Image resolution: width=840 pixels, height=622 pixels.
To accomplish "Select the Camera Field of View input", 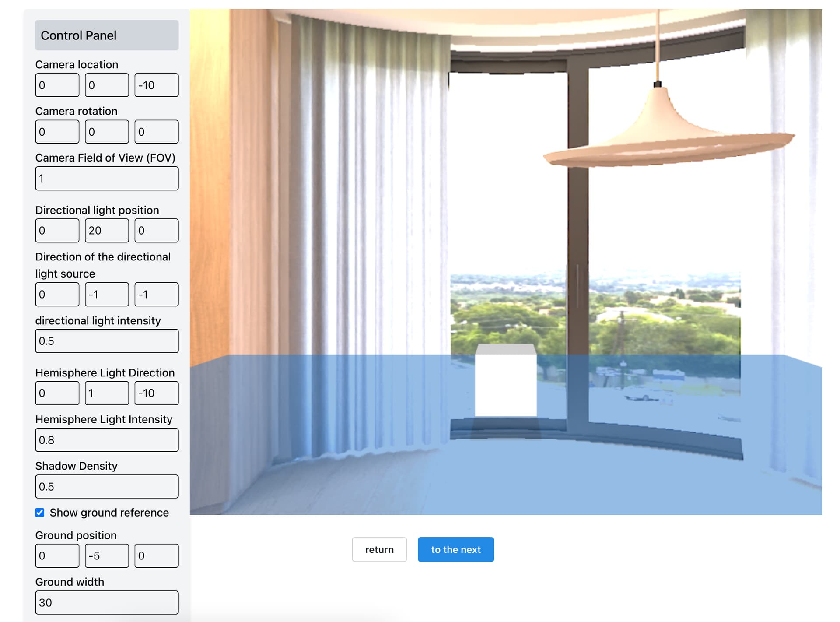I will pos(107,178).
